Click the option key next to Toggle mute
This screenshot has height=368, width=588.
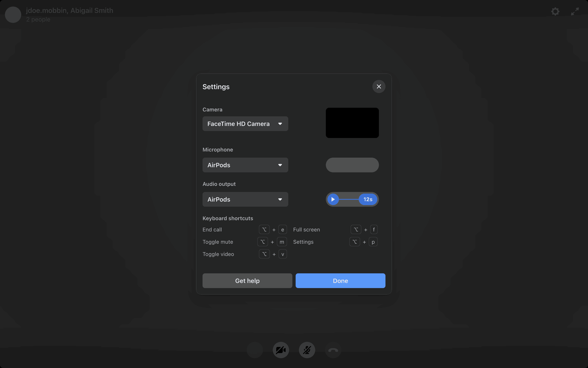[x=263, y=242]
